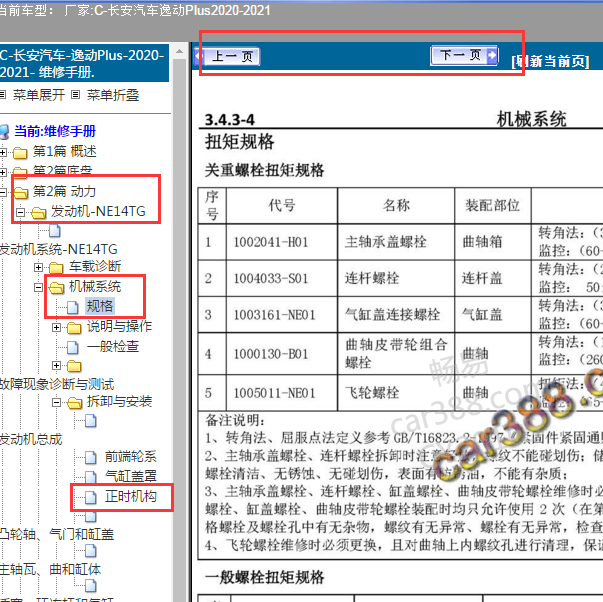Click the 飞轮螺栓 name cell
The width and height of the screenshot is (603, 602).
[x=372, y=393]
